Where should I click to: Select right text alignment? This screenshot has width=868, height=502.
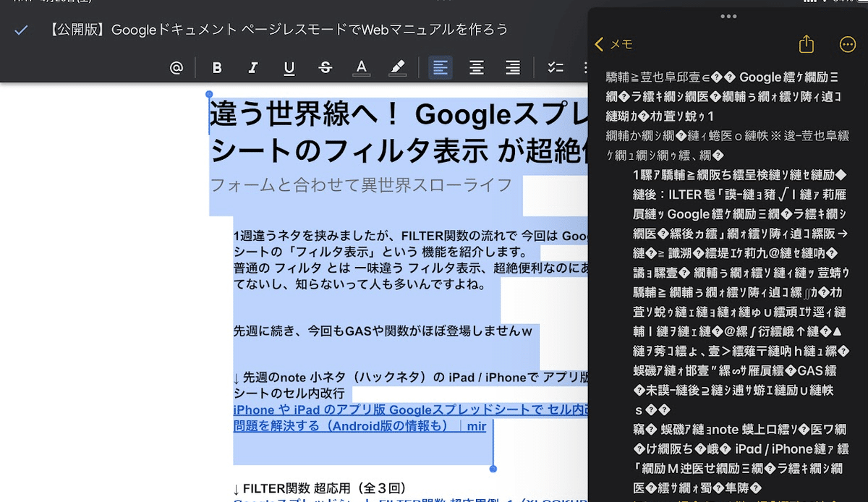pos(513,67)
